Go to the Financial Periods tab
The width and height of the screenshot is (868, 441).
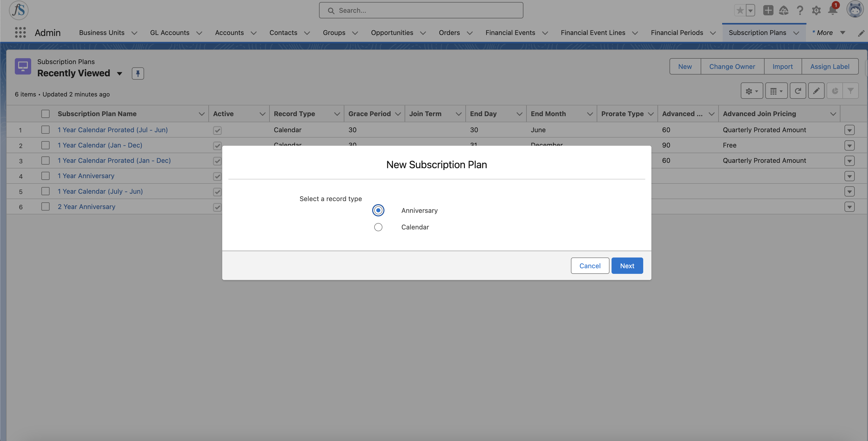677,33
